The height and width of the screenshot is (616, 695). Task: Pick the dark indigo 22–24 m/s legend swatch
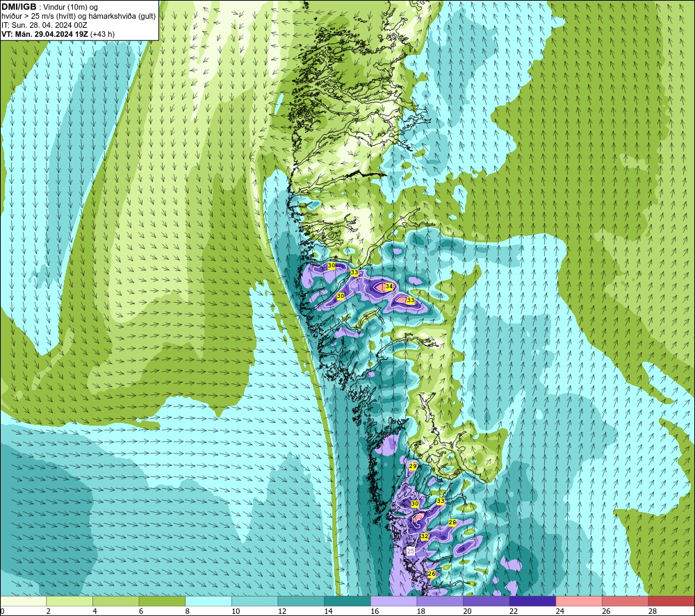[x=532, y=601]
